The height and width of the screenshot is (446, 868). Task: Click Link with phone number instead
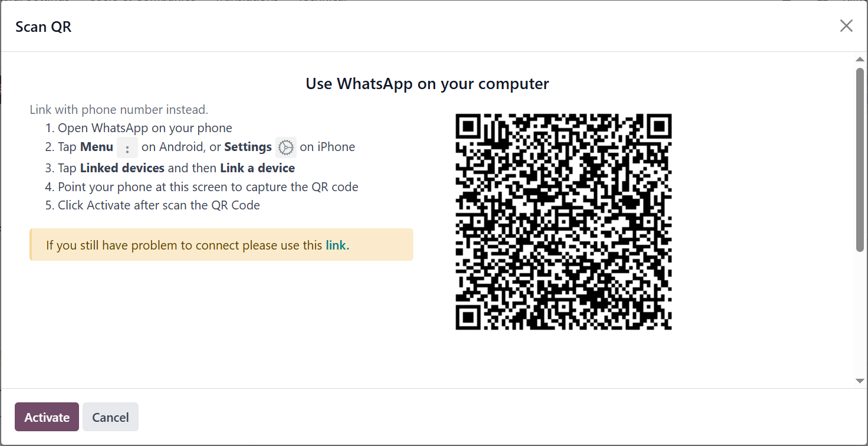(119, 110)
